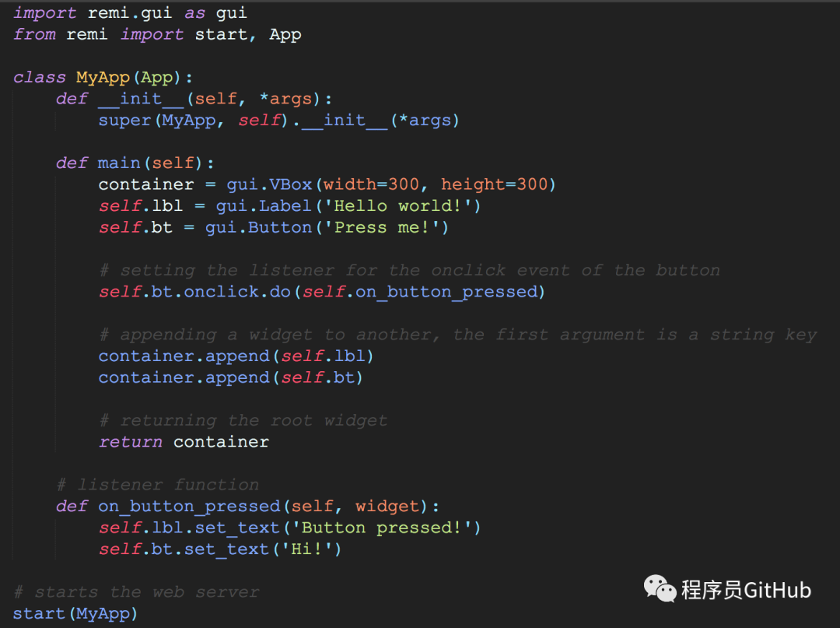Click the line 'import remi.gui as gui'

pos(130,13)
